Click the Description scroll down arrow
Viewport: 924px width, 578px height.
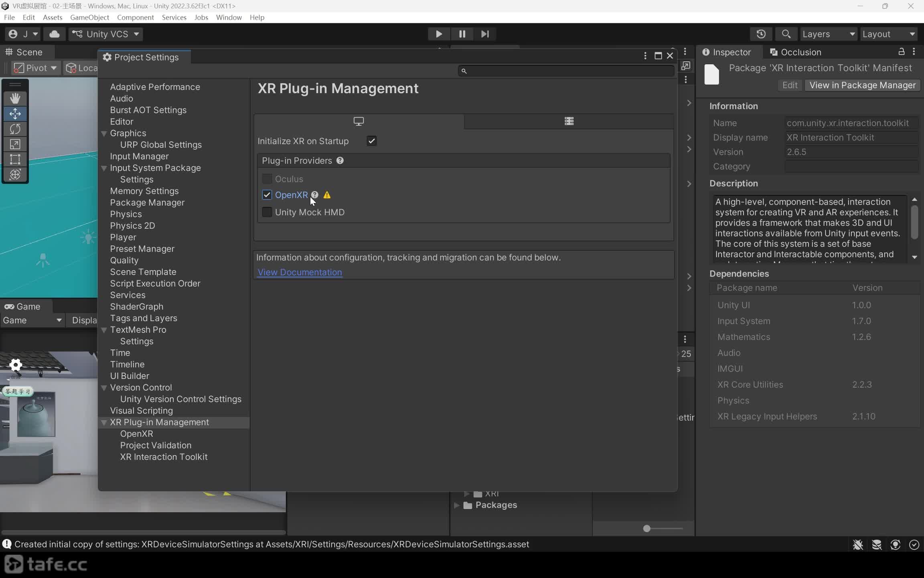914,257
